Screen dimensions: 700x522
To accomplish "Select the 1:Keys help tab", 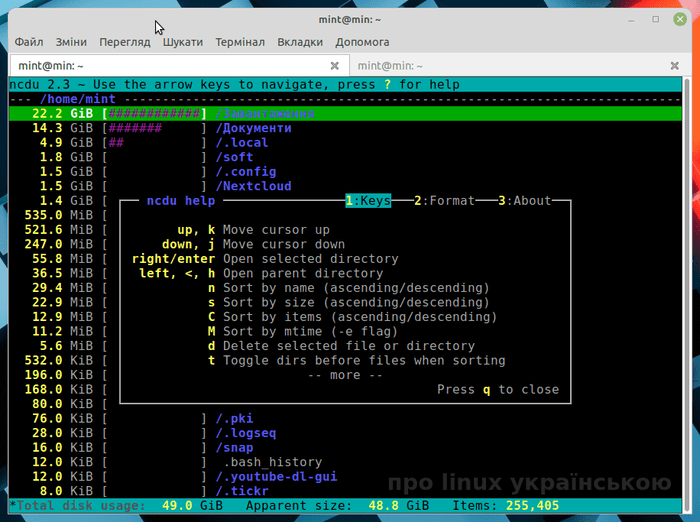I will pos(368,200).
